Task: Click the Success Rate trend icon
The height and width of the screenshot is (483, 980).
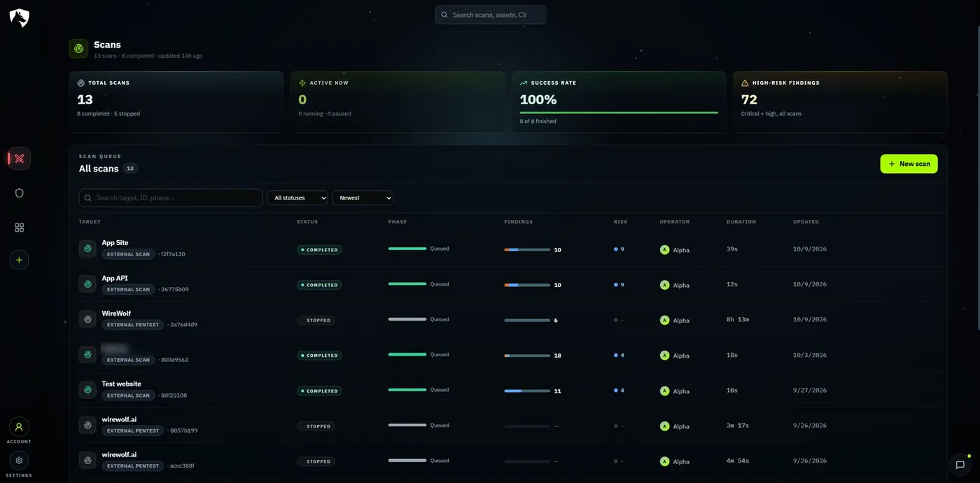Action: [x=524, y=83]
